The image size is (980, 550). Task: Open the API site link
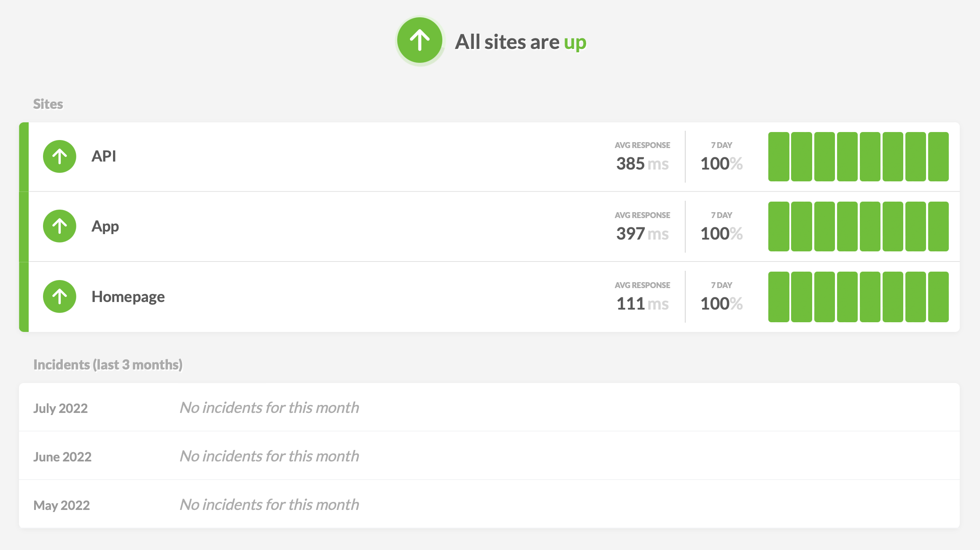(x=104, y=156)
